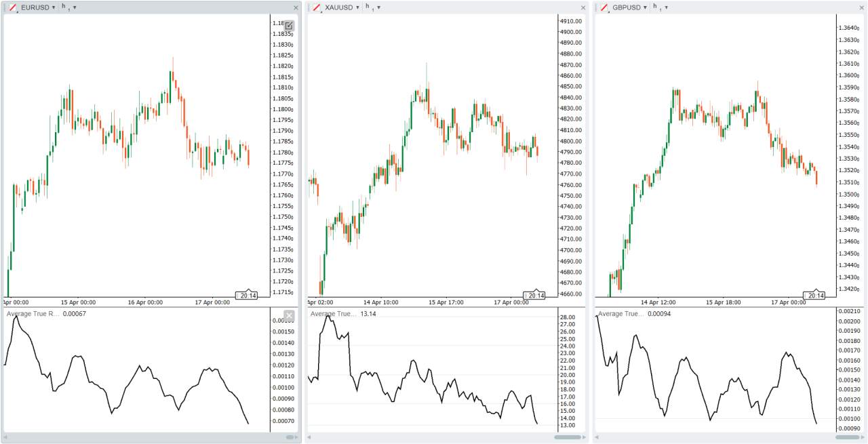Screen dimensions: 868x444
Task: Open the chart settings icon on EURUSD chart
Action: coord(289,26)
